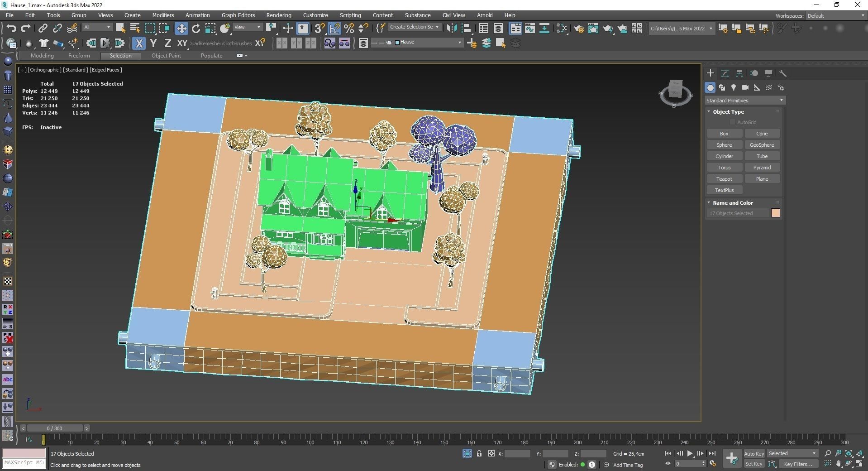Activate the Select and Move tool

point(181,29)
